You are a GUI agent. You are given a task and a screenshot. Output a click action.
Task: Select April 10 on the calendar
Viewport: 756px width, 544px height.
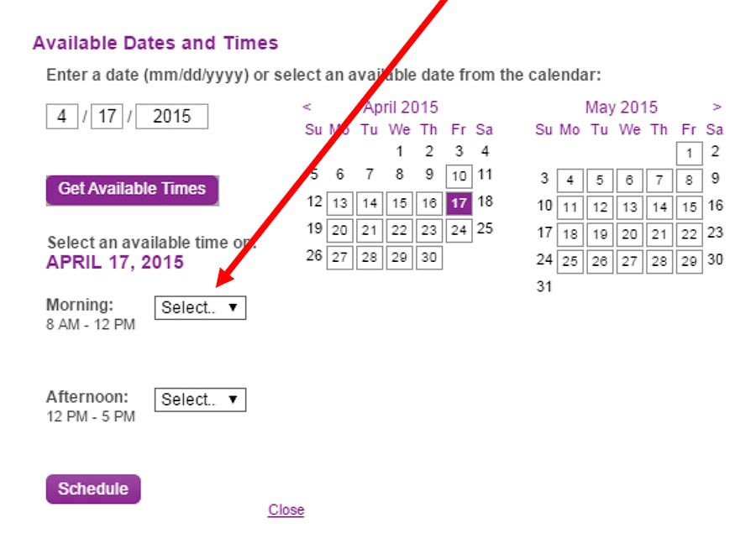click(x=459, y=177)
